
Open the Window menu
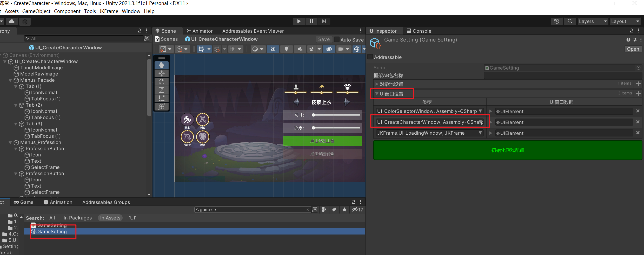pyautogui.click(x=131, y=11)
